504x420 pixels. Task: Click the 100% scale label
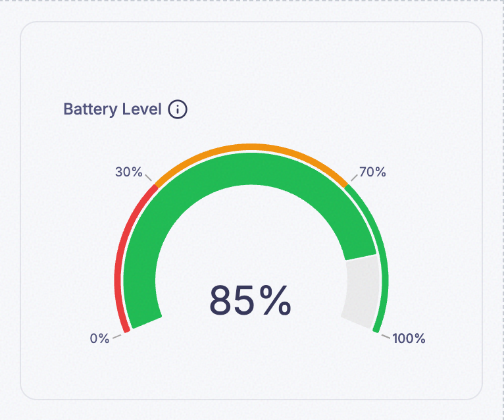coord(409,338)
